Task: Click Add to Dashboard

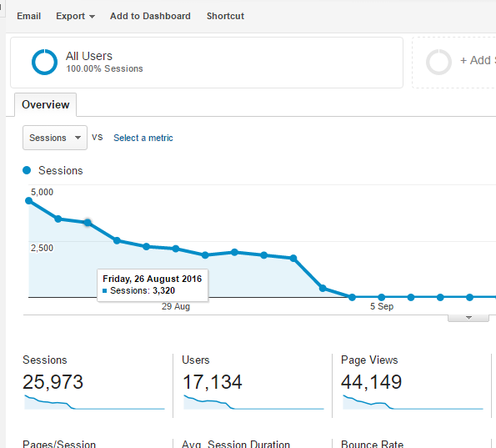Action: (x=150, y=16)
